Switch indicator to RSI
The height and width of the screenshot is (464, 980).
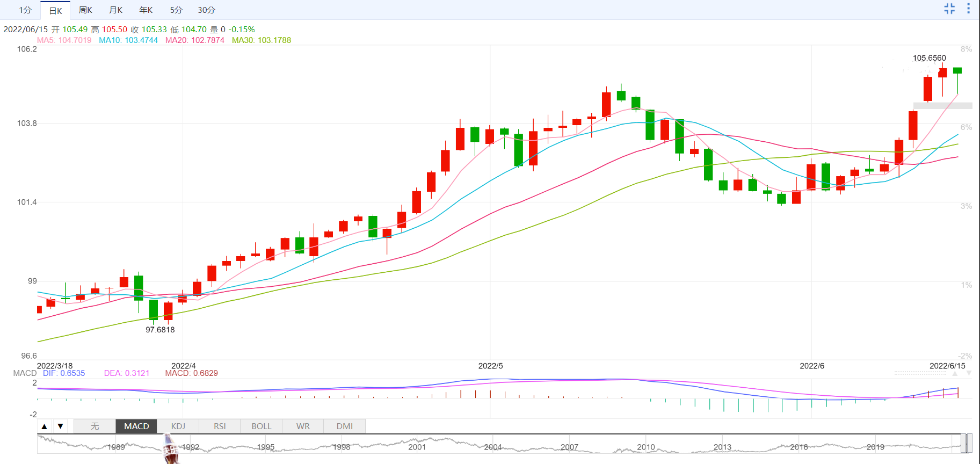(x=220, y=426)
